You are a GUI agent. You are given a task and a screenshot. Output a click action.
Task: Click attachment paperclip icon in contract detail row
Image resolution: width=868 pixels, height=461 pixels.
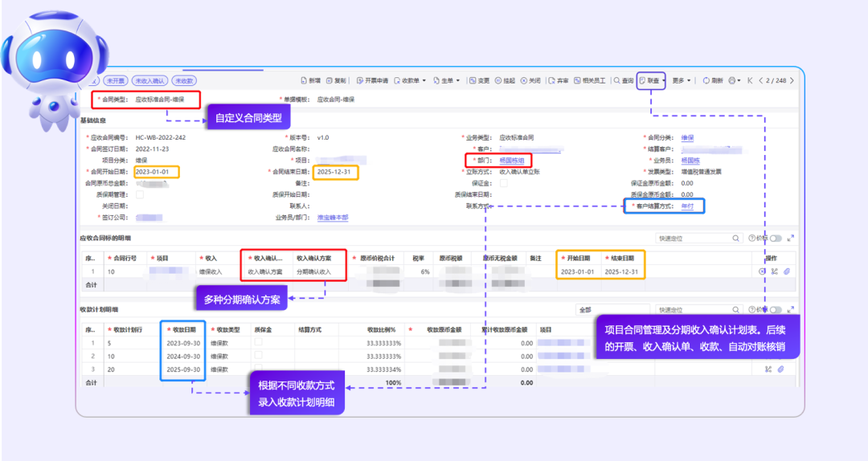(x=787, y=271)
